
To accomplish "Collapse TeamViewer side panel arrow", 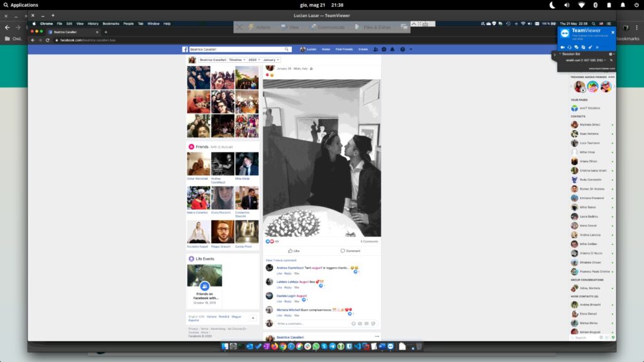I will tap(554, 55).
